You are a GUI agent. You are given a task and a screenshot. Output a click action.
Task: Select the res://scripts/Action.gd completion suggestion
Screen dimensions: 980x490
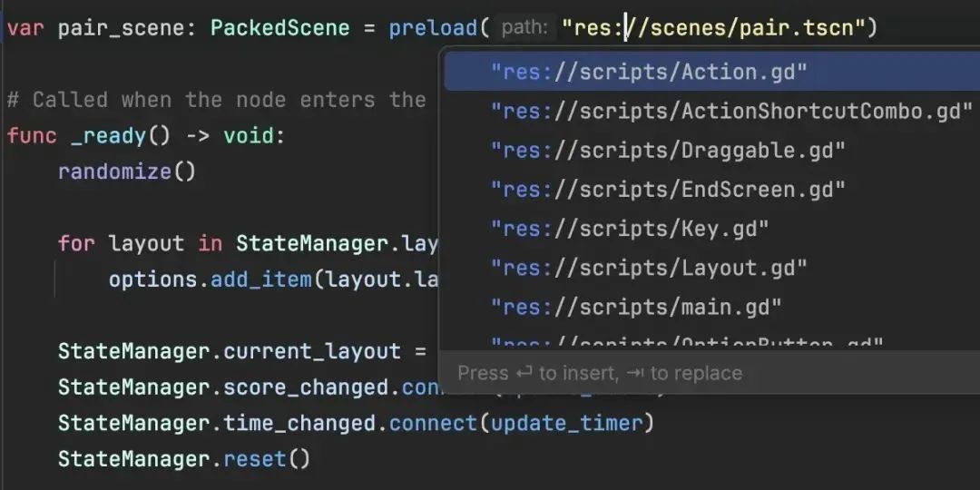[x=648, y=72]
